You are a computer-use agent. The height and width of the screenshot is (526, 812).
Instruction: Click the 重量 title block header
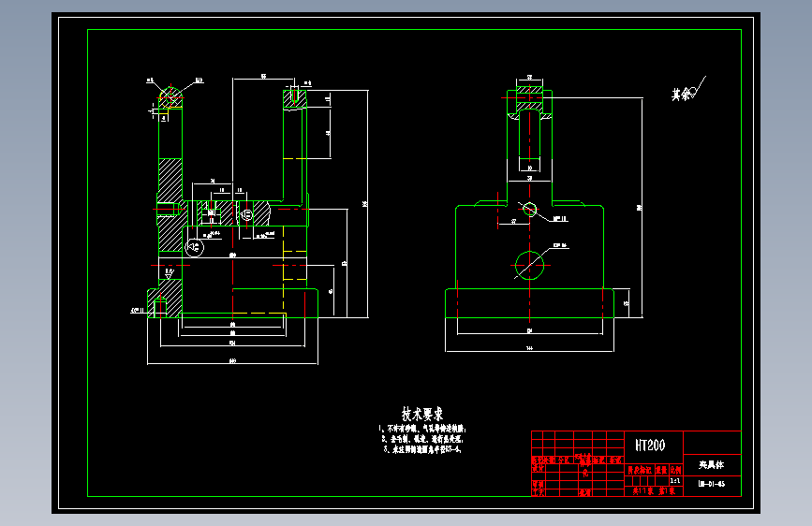click(x=661, y=470)
